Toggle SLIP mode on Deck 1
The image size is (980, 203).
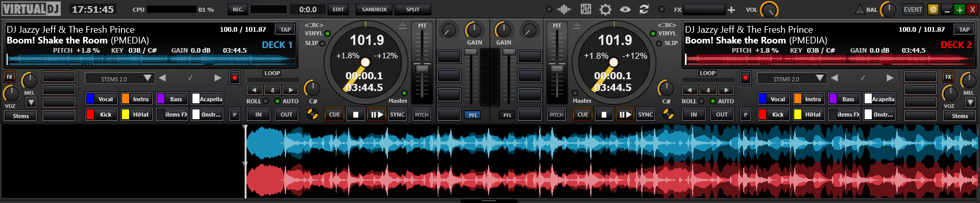(x=323, y=43)
